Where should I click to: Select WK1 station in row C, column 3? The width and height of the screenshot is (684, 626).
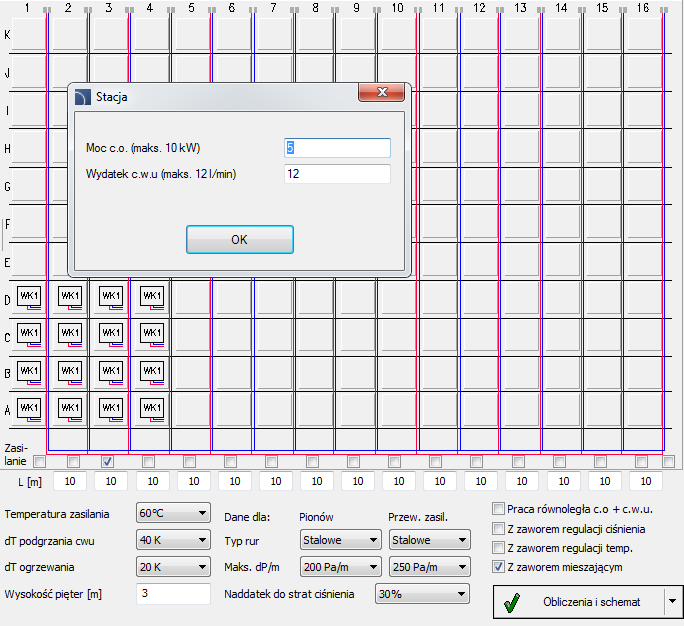click(111, 333)
